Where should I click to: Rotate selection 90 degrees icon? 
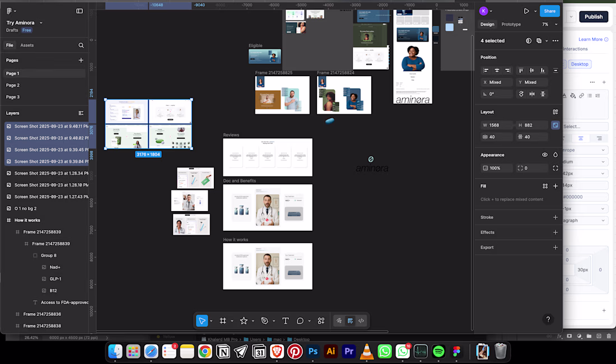[x=521, y=94]
